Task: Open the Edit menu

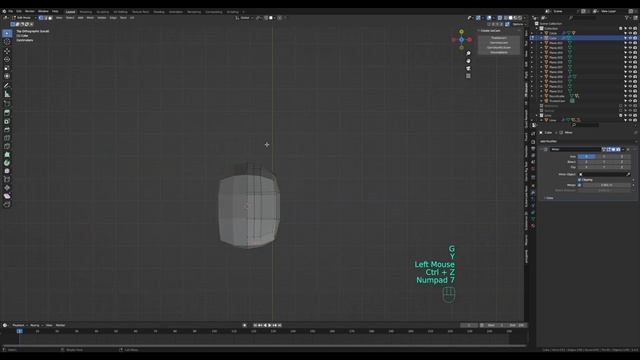Action: pyautogui.click(x=19, y=11)
